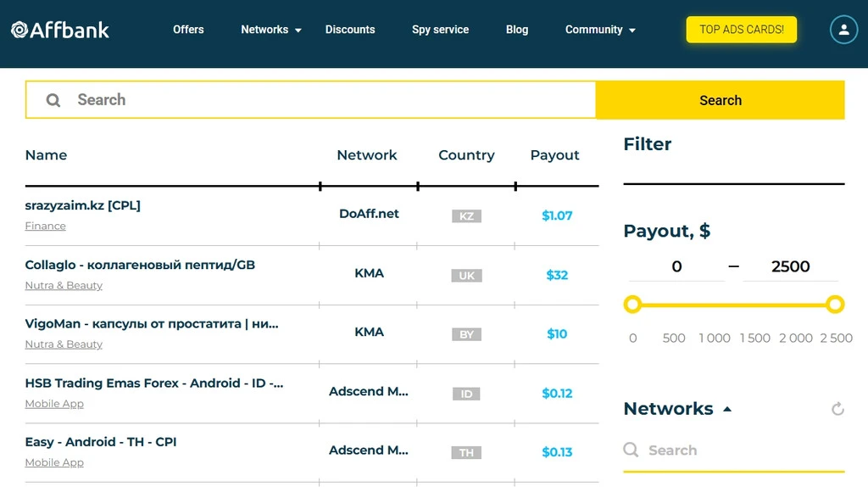Viewport: 868px width, 487px height.
Task: Click the magnifier icon in Networks search
Action: [x=631, y=450]
